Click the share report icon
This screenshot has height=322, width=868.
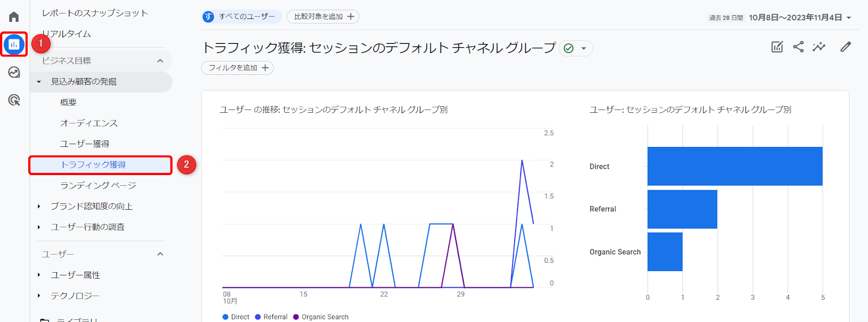798,47
